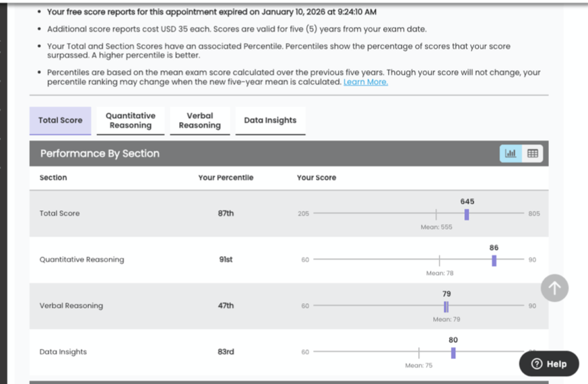Click the Mean 78 tick on the quantitative scale
Screen dimensions: 588x384
[439, 261]
